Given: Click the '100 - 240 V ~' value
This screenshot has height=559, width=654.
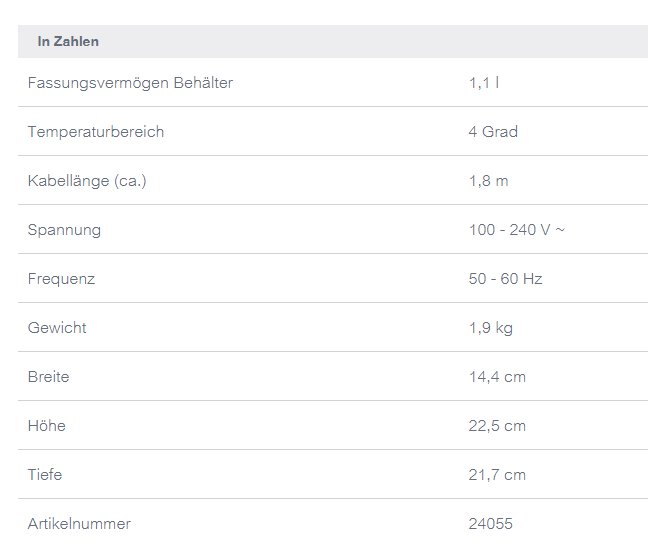Looking at the screenshot, I should 516,230.
